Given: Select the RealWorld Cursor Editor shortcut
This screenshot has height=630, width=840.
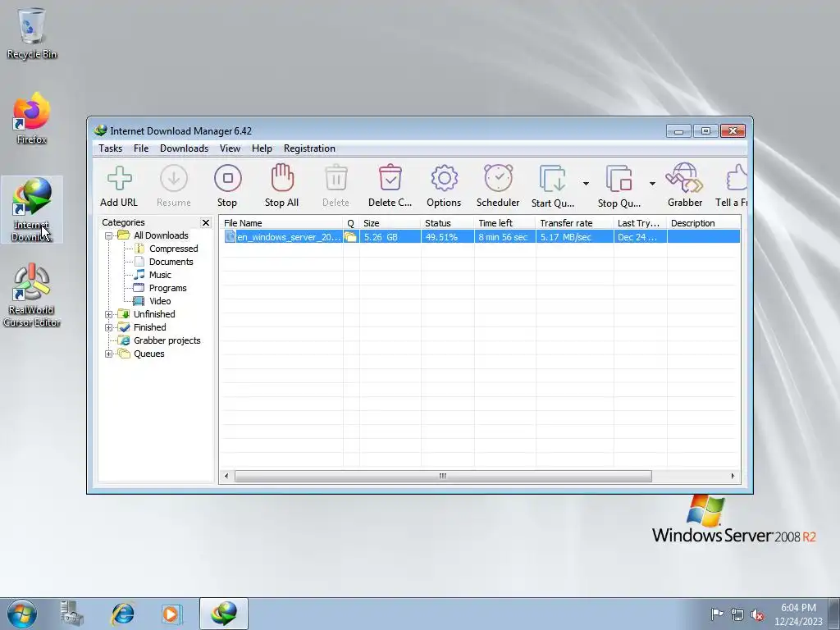Looking at the screenshot, I should coord(32,294).
